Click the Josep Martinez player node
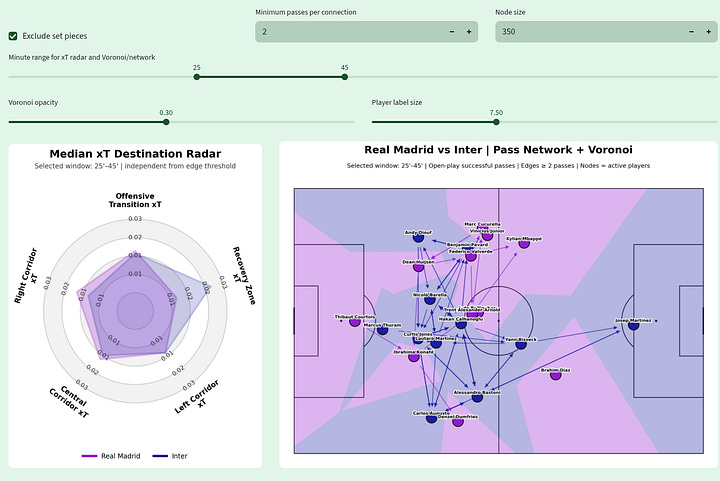This screenshot has height=481, width=720. point(634,324)
